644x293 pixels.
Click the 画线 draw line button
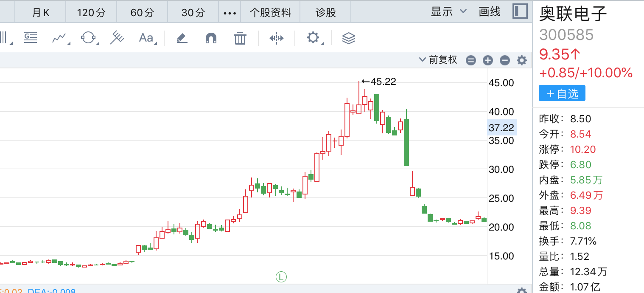click(490, 12)
